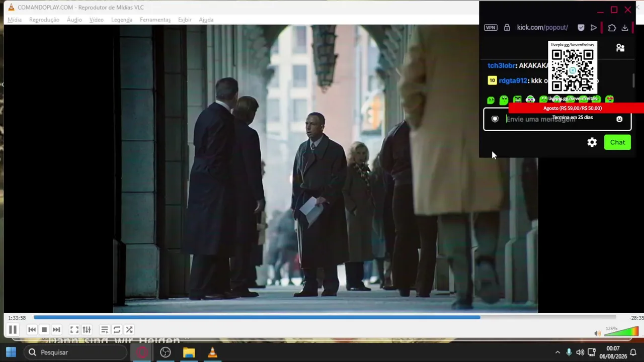The image size is (644, 362).
Task: Click the Kick chat scrollbar
Action: [x=633, y=80]
